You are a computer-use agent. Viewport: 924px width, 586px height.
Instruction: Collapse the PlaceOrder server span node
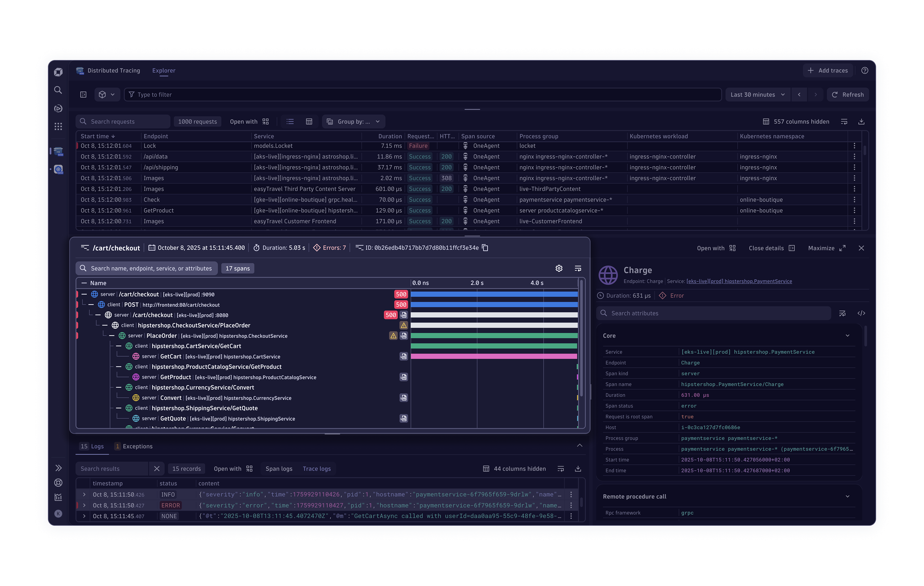click(x=112, y=335)
